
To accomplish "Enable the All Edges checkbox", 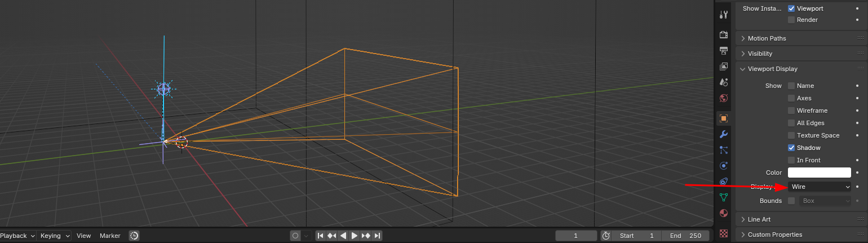I will [791, 123].
